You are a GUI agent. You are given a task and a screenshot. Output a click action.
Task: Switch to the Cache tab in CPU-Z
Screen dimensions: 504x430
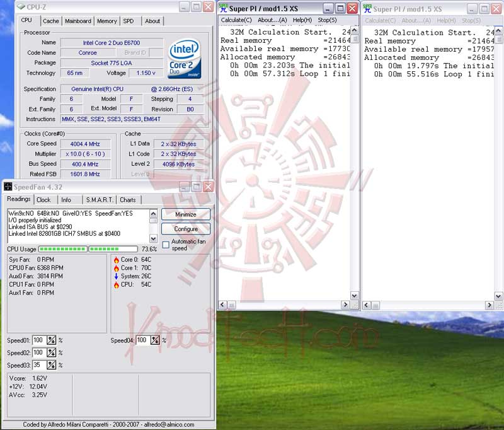(x=51, y=21)
